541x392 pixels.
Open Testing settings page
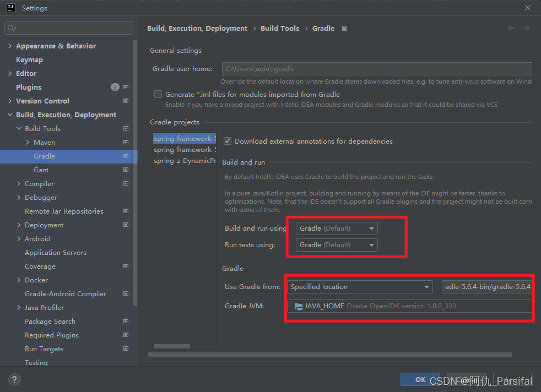coord(36,362)
